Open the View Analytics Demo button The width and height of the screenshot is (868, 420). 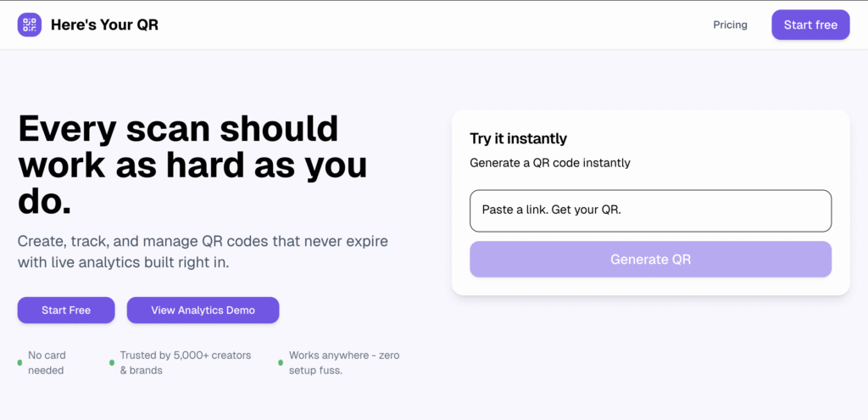[x=203, y=311]
